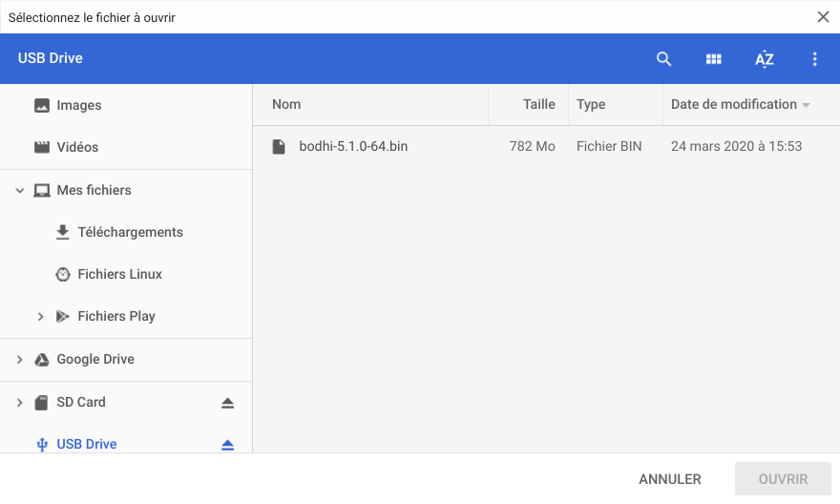Click the ANNULER button

[x=670, y=479]
